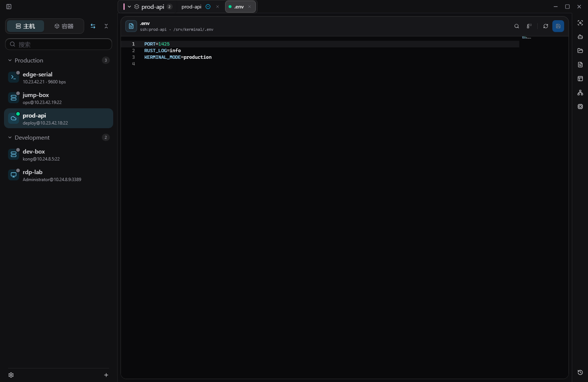Click the editor minimap thumbnail
Screen dimensions: 588x382
527,37
